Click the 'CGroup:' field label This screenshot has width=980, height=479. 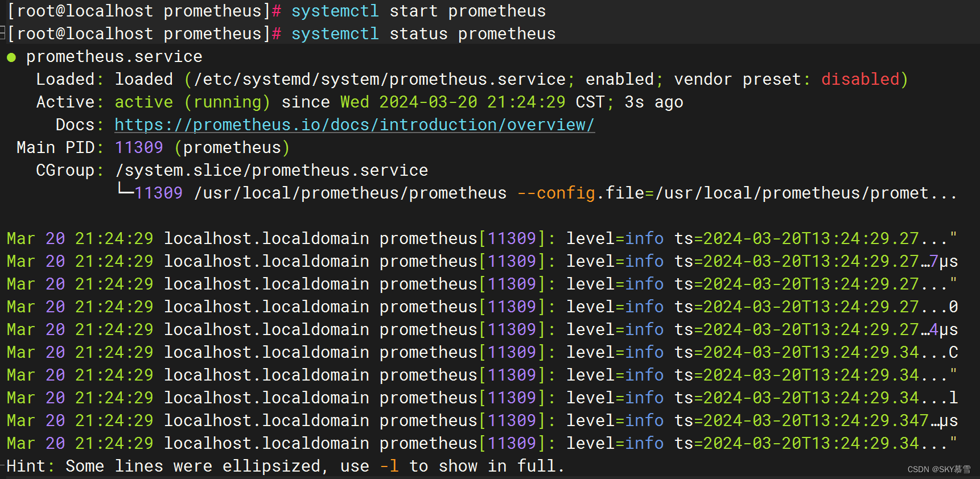coord(70,170)
